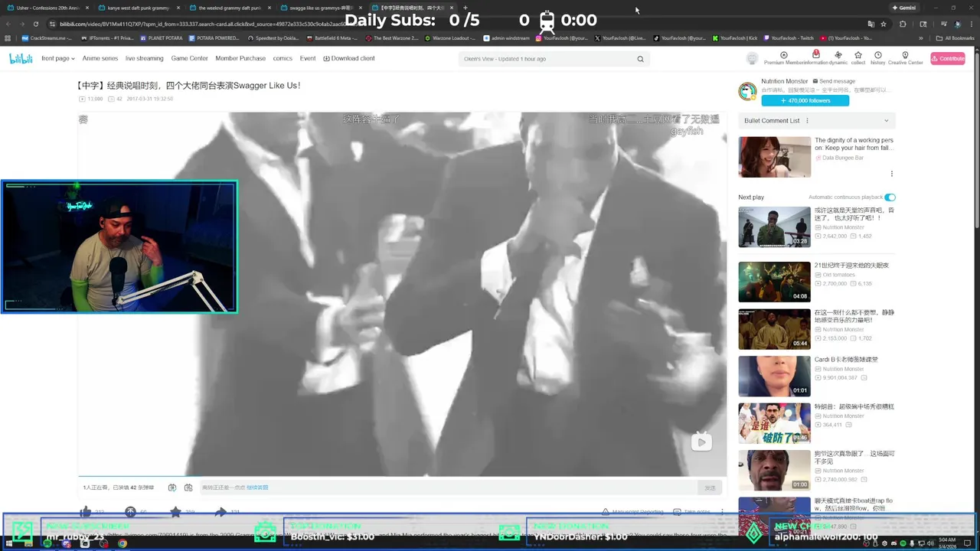
Task: Switch to Usher Confessions 20th Anniversary tab
Action: 47,8
